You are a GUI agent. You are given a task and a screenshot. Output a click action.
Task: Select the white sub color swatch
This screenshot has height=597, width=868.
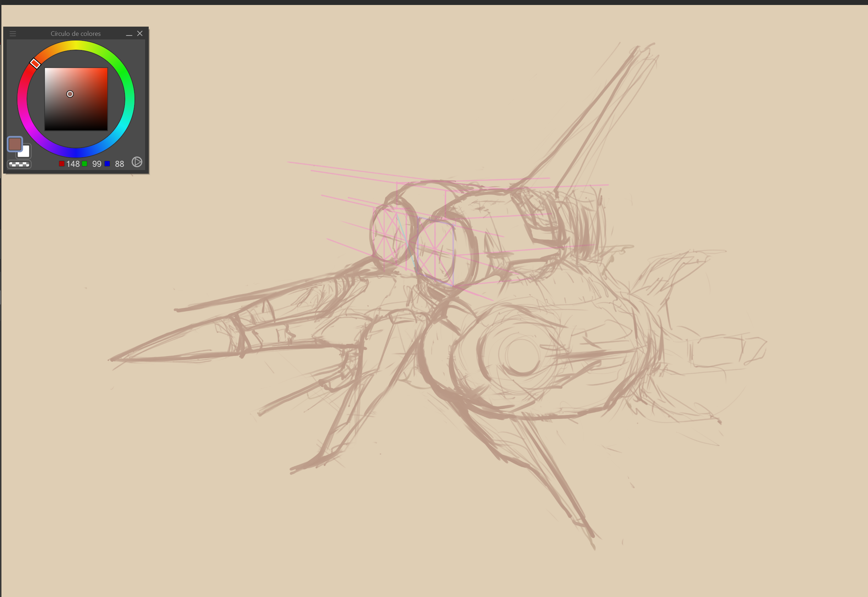tap(26, 153)
